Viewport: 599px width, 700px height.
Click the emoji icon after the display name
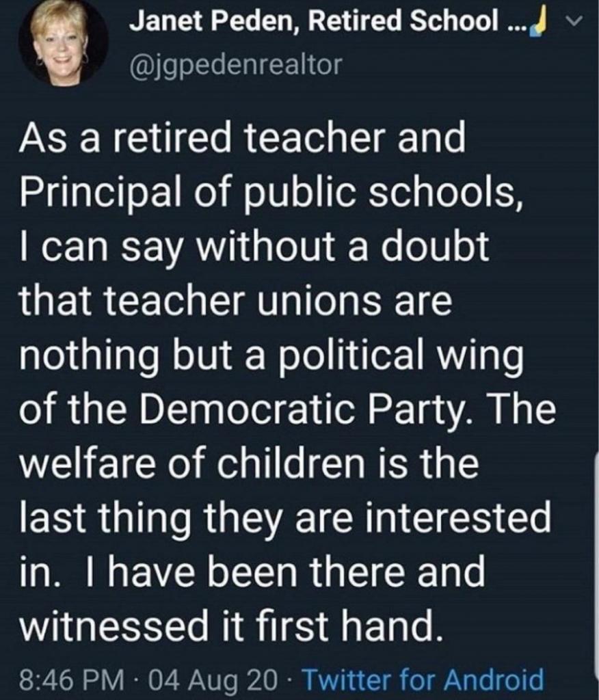tap(541, 22)
